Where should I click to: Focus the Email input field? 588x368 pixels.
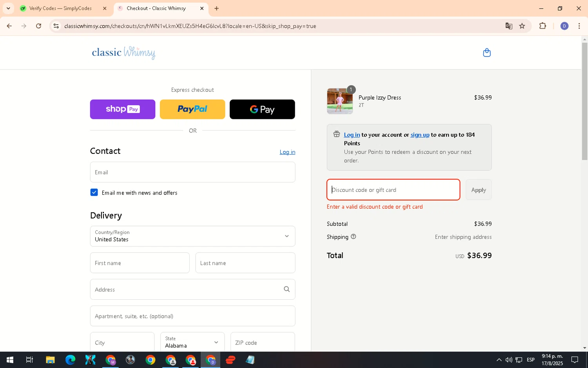[x=192, y=172]
